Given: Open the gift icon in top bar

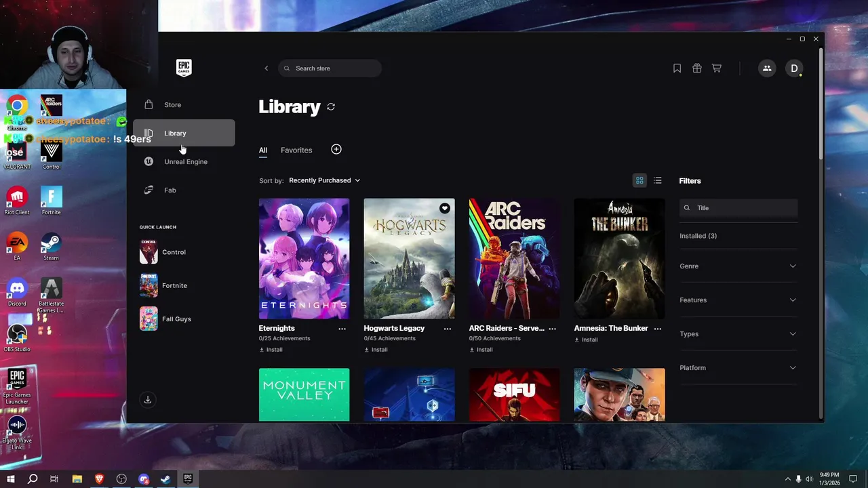Looking at the screenshot, I should 696,68.
